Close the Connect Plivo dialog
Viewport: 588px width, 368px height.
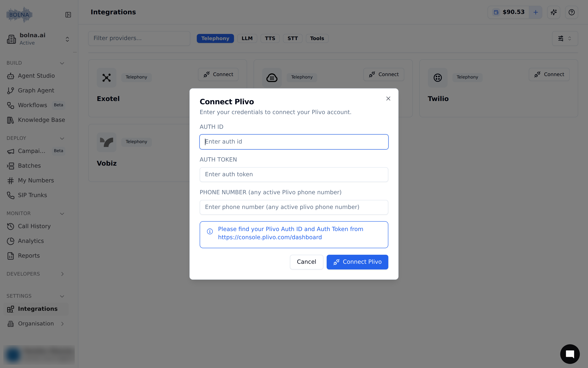(x=388, y=99)
